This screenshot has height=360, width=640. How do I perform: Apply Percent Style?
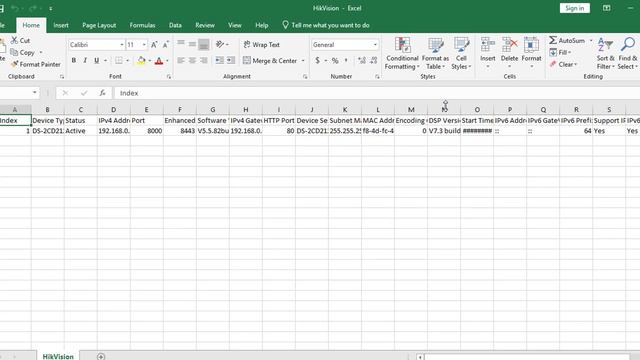pyautogui.click(x=335, y=60)
